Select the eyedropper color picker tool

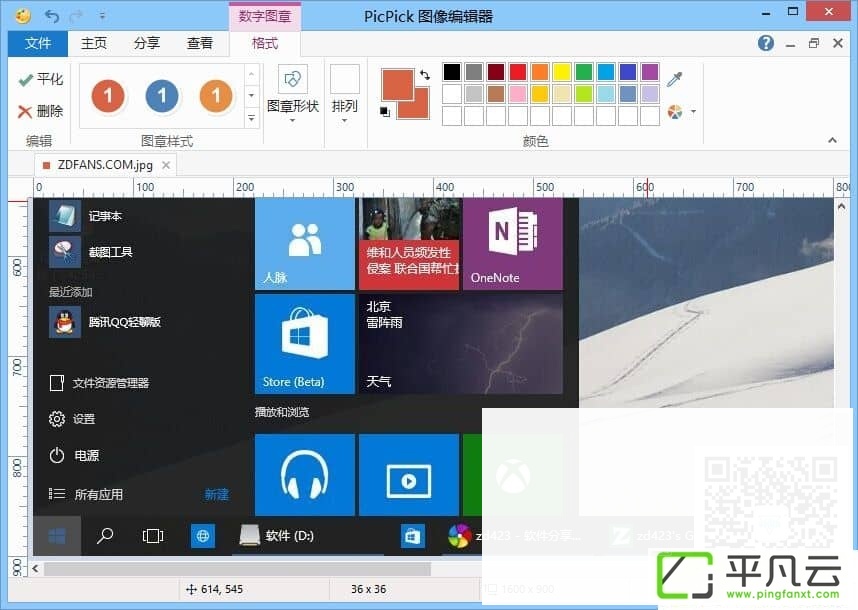(675, 79)
